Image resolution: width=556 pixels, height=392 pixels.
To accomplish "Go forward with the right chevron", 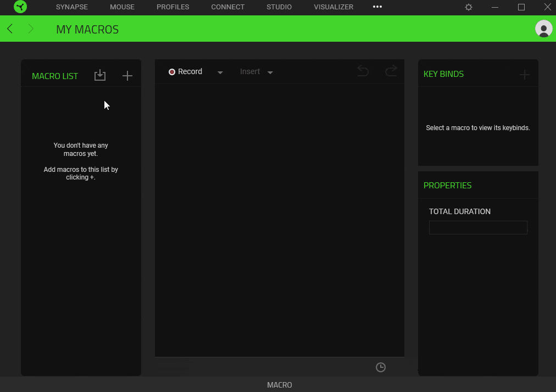I will coord(31,29).
